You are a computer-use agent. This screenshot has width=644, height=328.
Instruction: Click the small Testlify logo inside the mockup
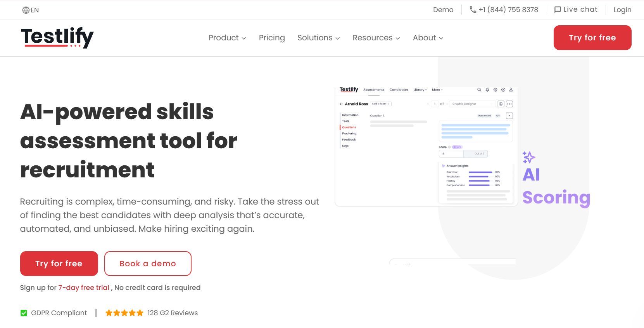[x=349, y=90]
